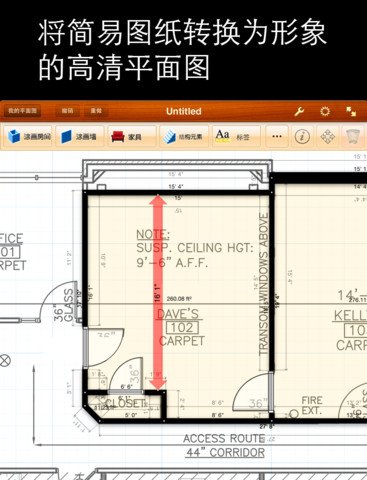
Task: Click the FIRE EXT. label
Action: (x=312, y=405)
